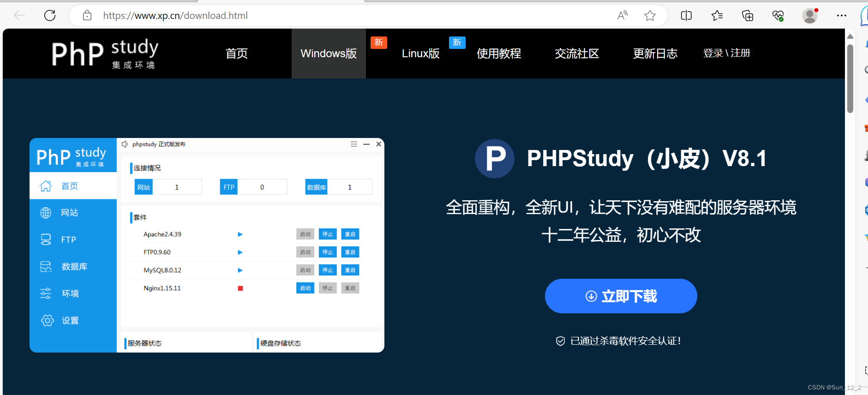Go back with the browser arrow
868x395 pixels.
tap(19, 15)
